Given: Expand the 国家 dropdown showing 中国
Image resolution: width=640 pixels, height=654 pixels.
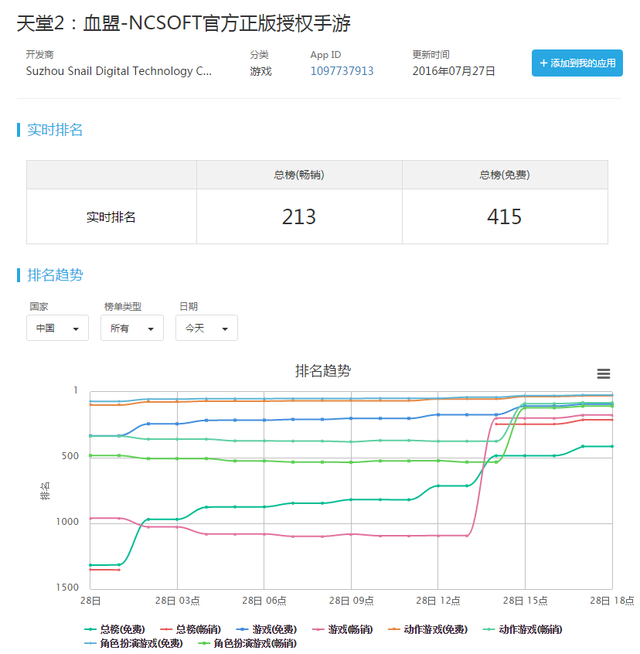Looking at the screenshot, I should pyautogui.click(x=58, y=328).
